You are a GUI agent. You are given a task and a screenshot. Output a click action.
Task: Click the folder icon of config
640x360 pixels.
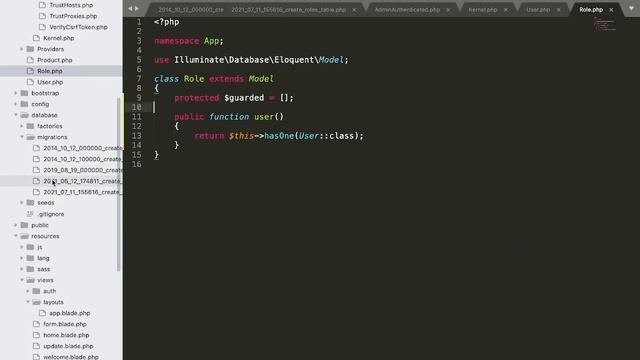24,104
